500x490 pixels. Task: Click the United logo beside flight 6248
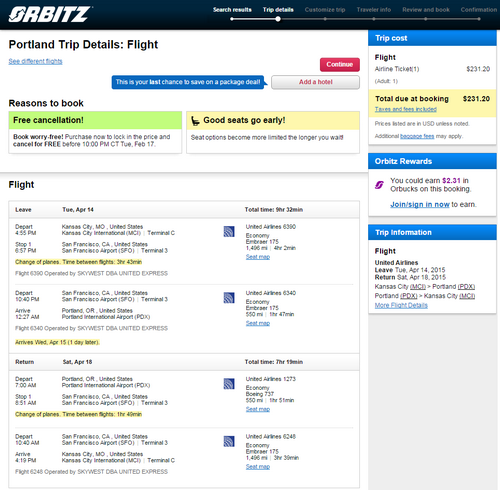[229, 441]
